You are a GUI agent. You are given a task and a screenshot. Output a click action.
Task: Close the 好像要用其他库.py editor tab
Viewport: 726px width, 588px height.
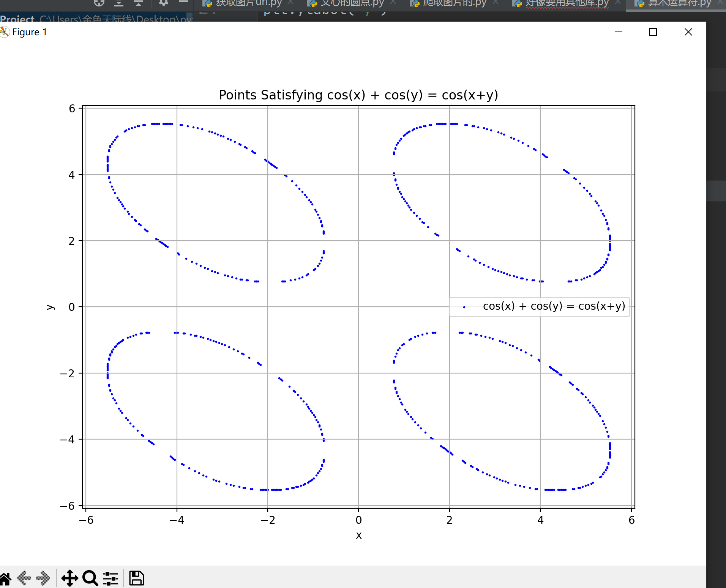pos(618,2)
